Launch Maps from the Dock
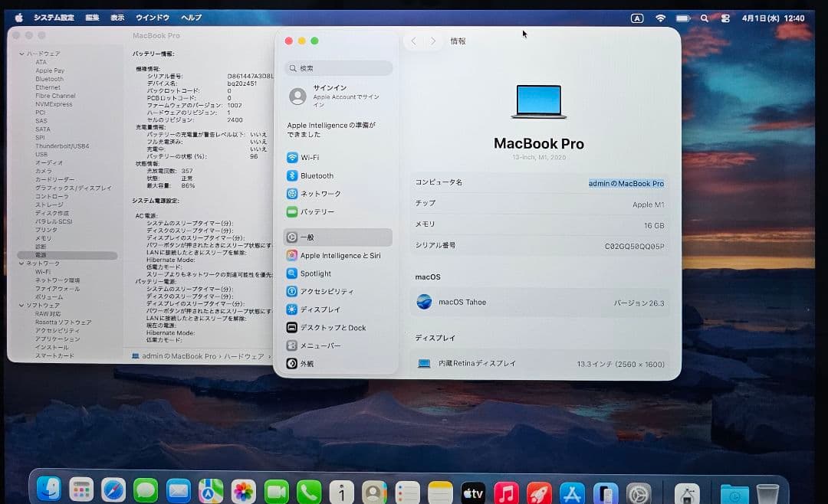828x504 pixels. coord(211,493)
